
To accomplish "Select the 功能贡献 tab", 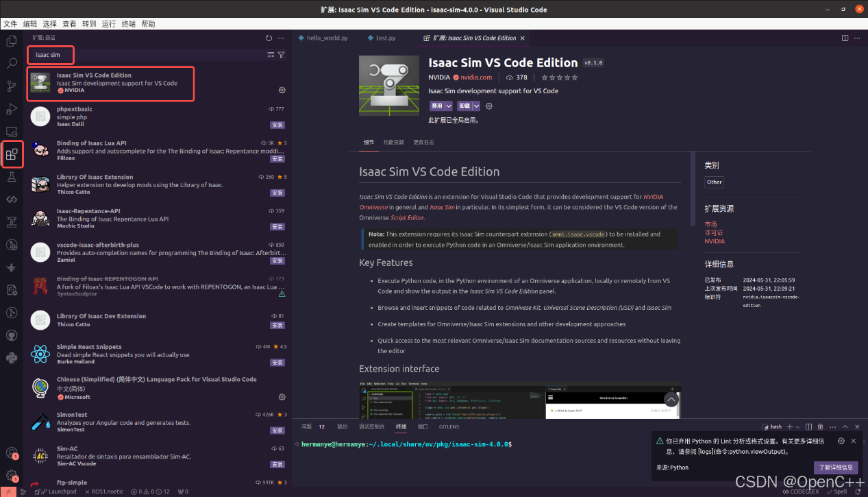I will [393, 142].
